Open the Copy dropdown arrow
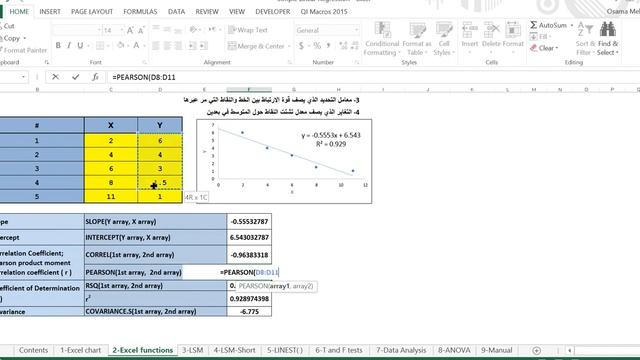Image resolution: width=640 pixels, height=360 pixels. click(x=24, y=38)
